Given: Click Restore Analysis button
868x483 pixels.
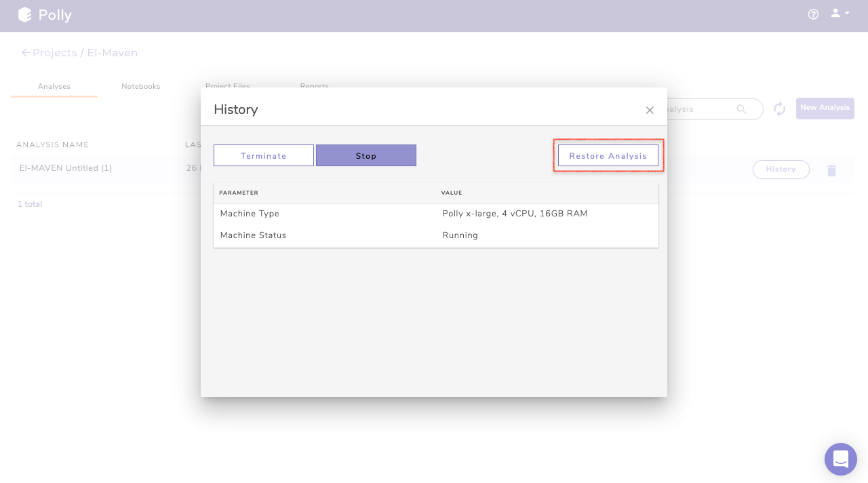Looking at the screenshot, I should 608,155.
